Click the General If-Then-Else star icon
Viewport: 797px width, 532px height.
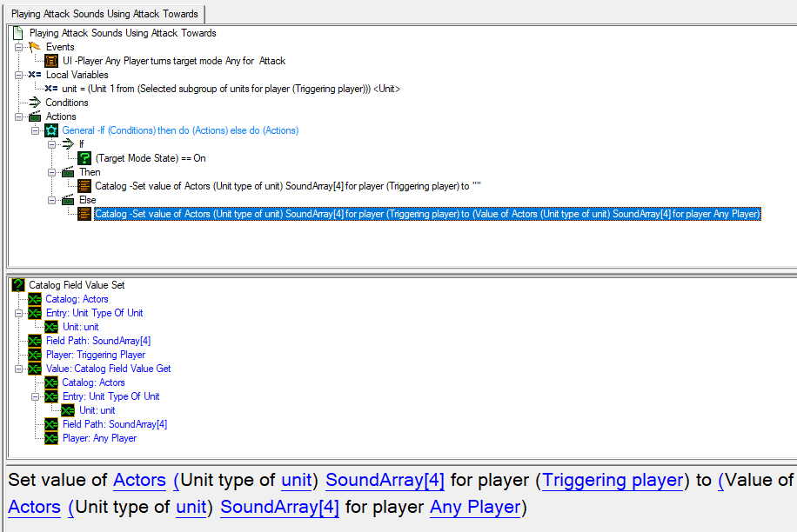(x=50, y=130)
